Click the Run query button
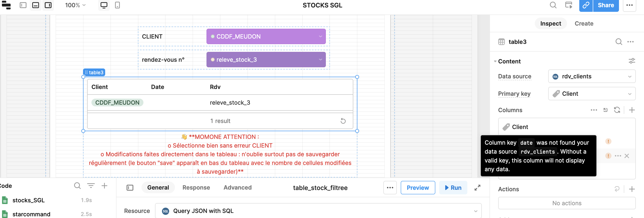Screen dimensions: 644x218 pos(453,188)
